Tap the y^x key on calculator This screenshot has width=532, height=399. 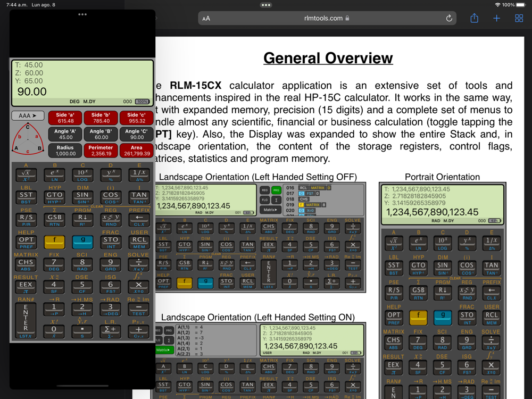pyautogui.click(x=111, y=174)
